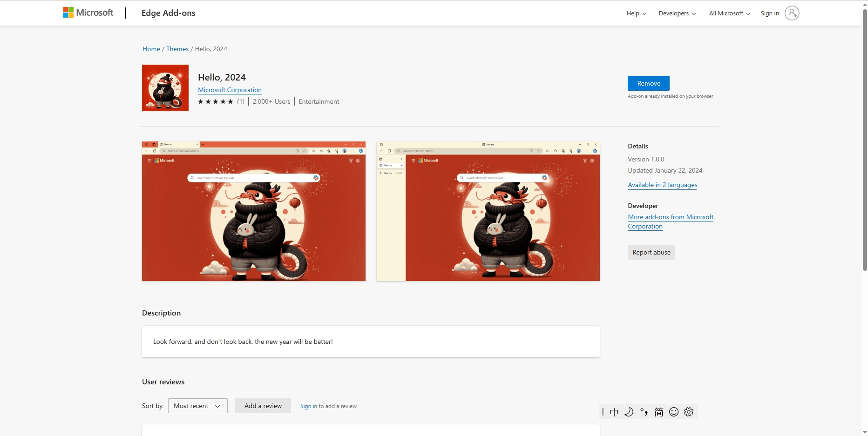
Task: Click the Edge Add-ons title
Action: pos(169,13)
